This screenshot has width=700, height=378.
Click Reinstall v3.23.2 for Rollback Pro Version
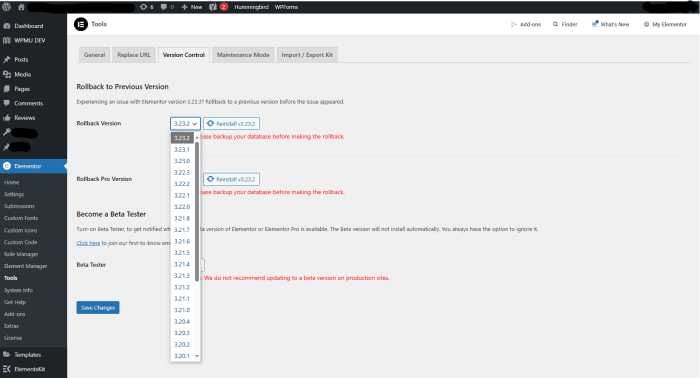[232, 179]
